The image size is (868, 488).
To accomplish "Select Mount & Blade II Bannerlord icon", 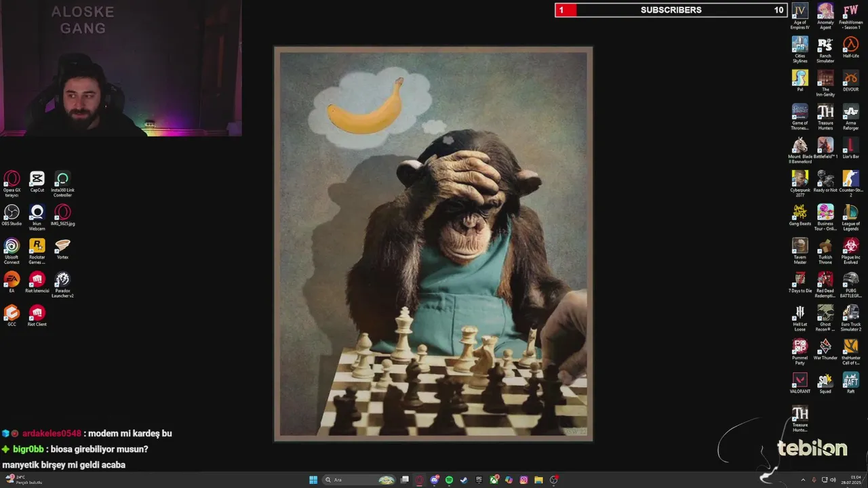I will 800,150.
